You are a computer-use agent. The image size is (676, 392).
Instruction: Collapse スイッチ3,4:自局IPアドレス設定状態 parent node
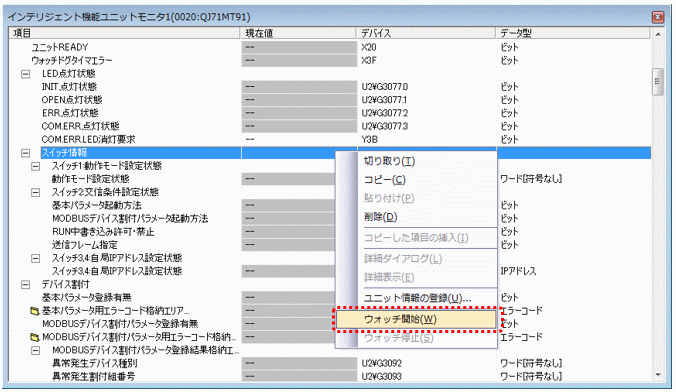pyautogui.click(x=36, y=258)
